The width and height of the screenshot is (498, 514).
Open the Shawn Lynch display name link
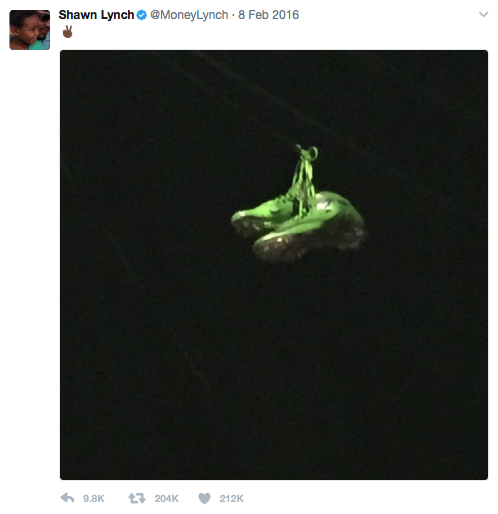point(96,15)
